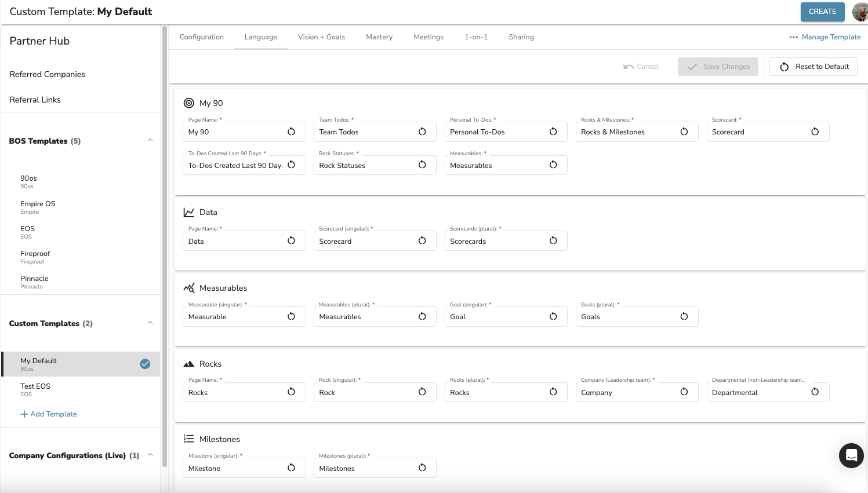Reset the Milestones (plural) field

pyautogui.click(x=423, y=468)
